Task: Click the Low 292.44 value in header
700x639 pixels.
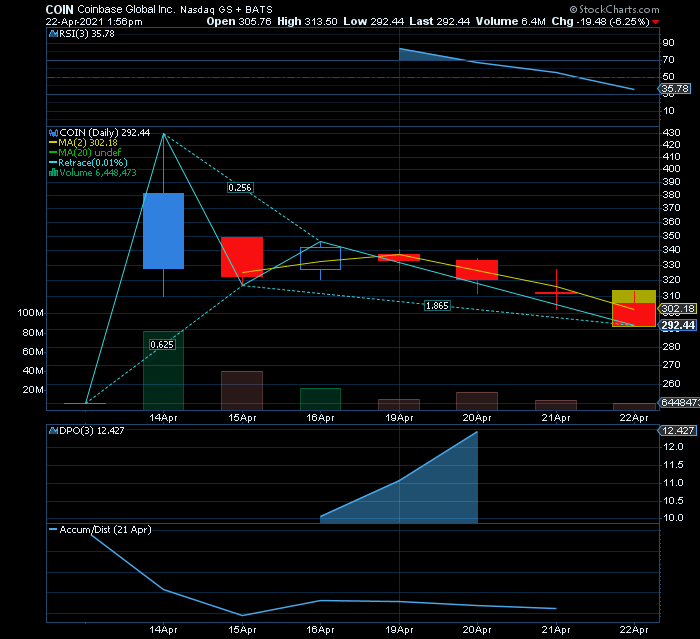Action: click(374, 21)
